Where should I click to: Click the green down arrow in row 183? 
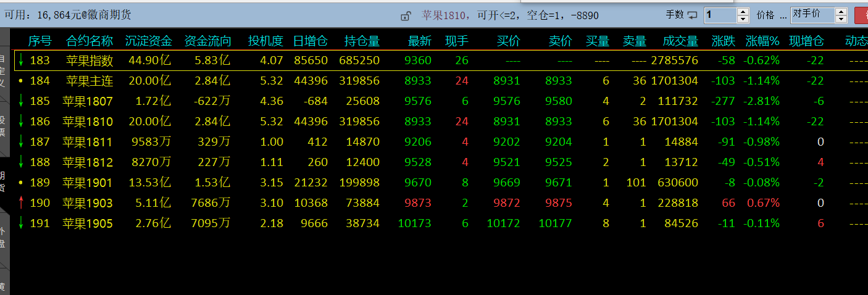tap(21, 60)
